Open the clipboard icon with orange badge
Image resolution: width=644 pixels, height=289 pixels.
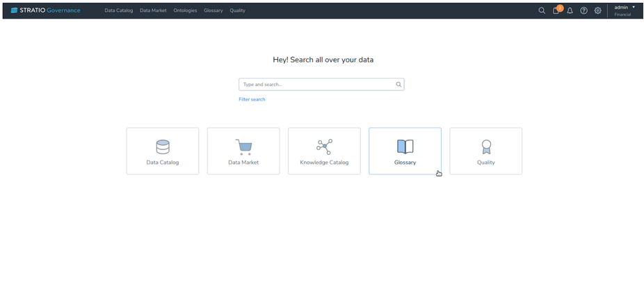click(556, 10)
